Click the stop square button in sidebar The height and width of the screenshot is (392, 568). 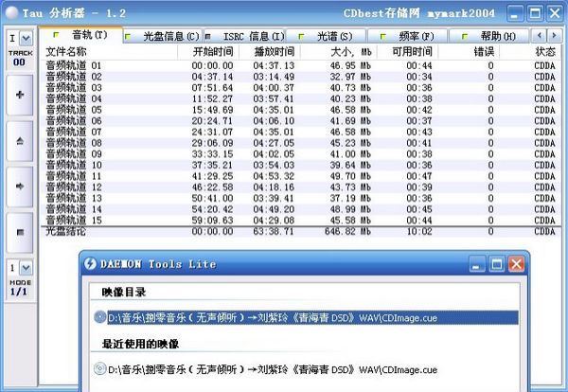pos(20,232)
